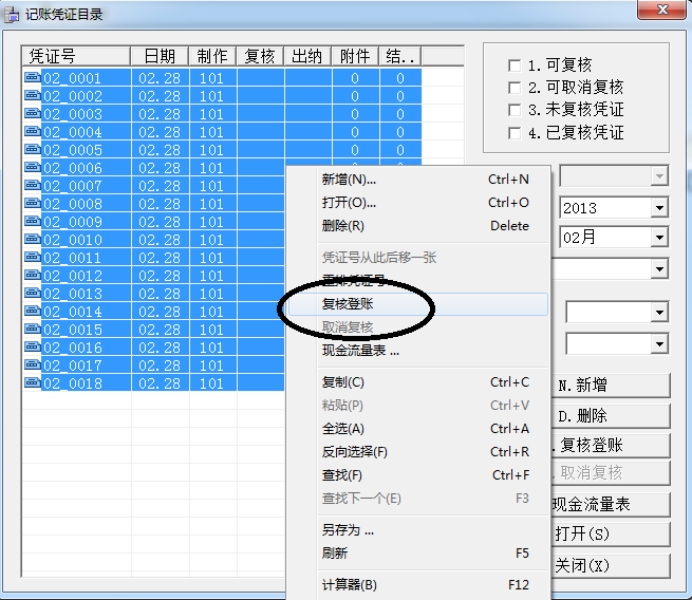
Task: Click the voucher icon for row 02_0012
Action: (32, 275)
